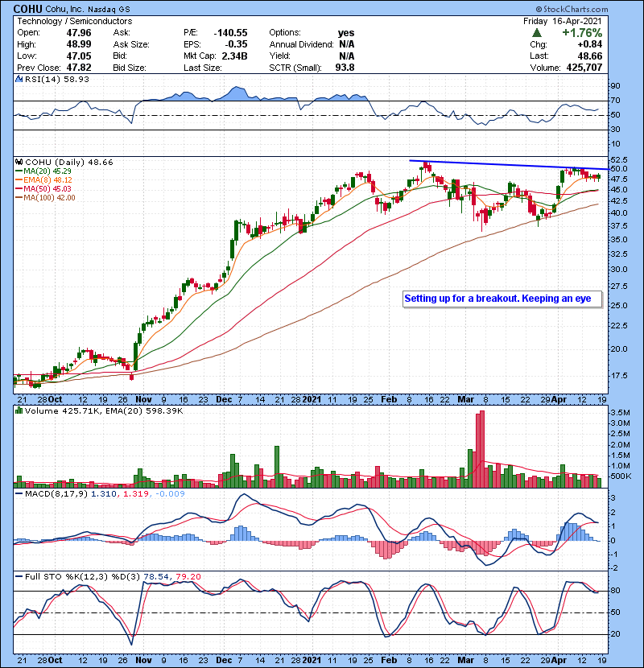
Task: Click the EPS value -0.35
Action: (x=237, y=44)
